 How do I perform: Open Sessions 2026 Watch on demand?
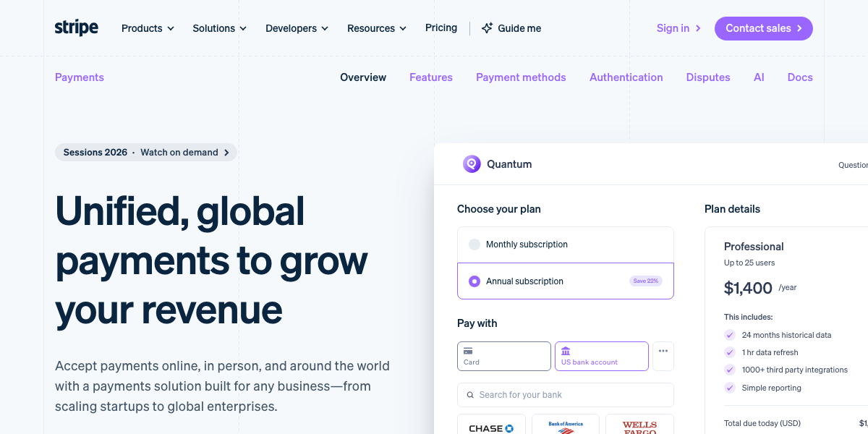(146, 153)
